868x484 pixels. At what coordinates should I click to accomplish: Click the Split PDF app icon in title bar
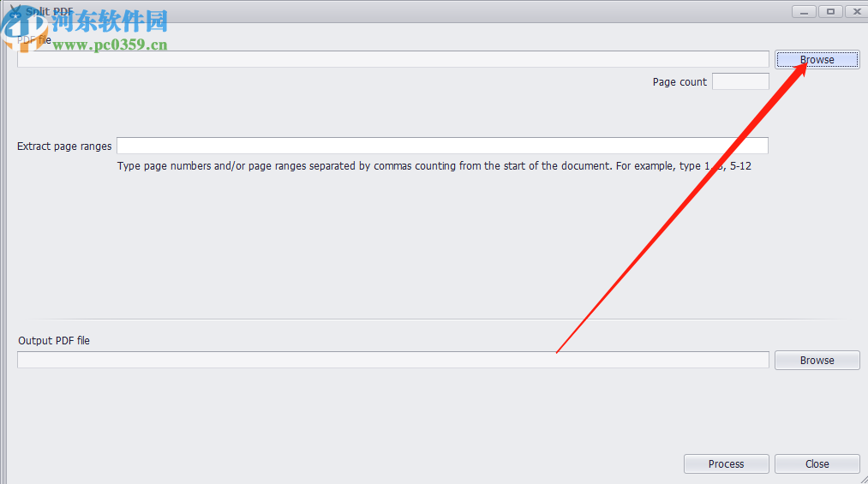(15, 12)
